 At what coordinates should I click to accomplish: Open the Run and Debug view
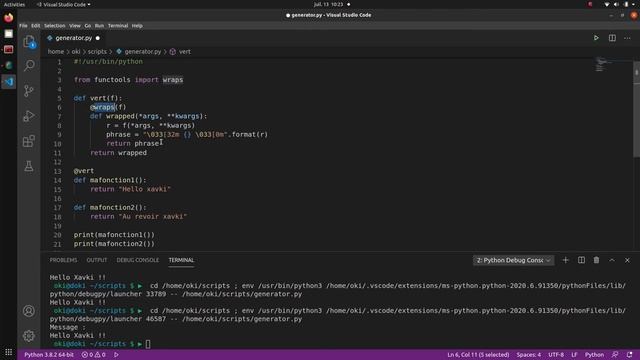(29, 116)
